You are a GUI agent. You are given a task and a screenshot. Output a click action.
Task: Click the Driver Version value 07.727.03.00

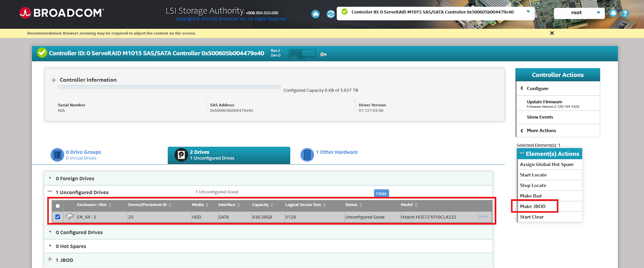click(371, 110)
